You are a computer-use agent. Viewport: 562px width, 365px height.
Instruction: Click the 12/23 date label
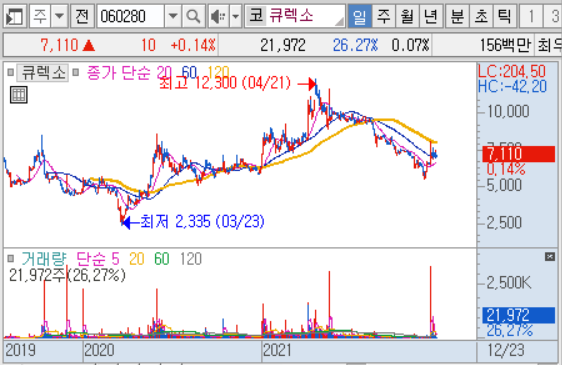point(506,350)
